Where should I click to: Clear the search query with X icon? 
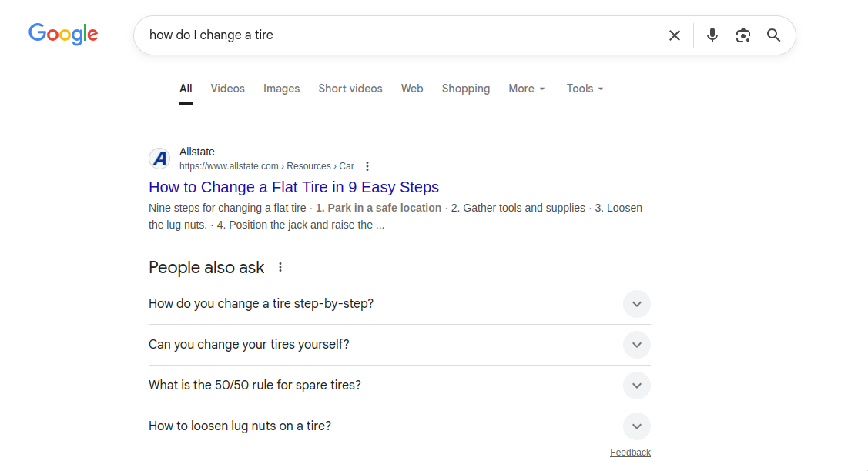674,35
